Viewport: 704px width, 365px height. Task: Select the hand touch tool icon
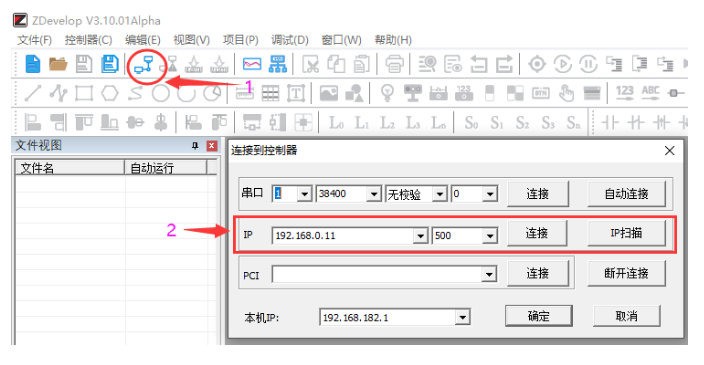click(566, 93)
